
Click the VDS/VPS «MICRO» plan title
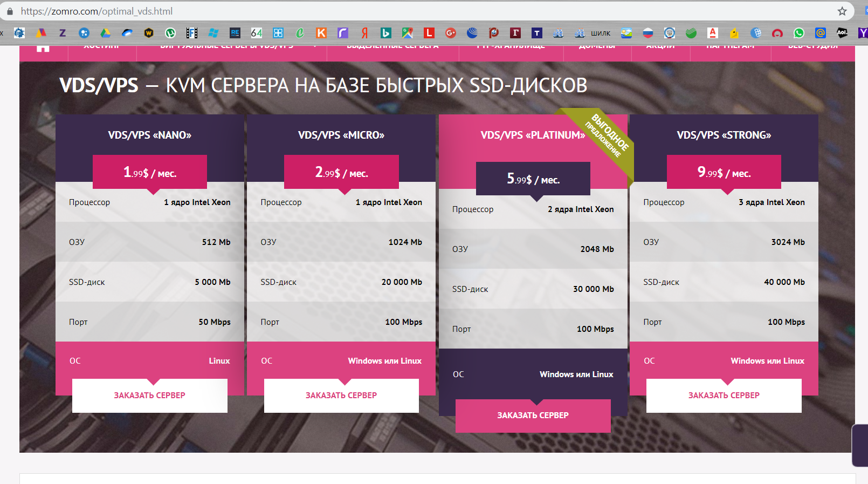341,135
